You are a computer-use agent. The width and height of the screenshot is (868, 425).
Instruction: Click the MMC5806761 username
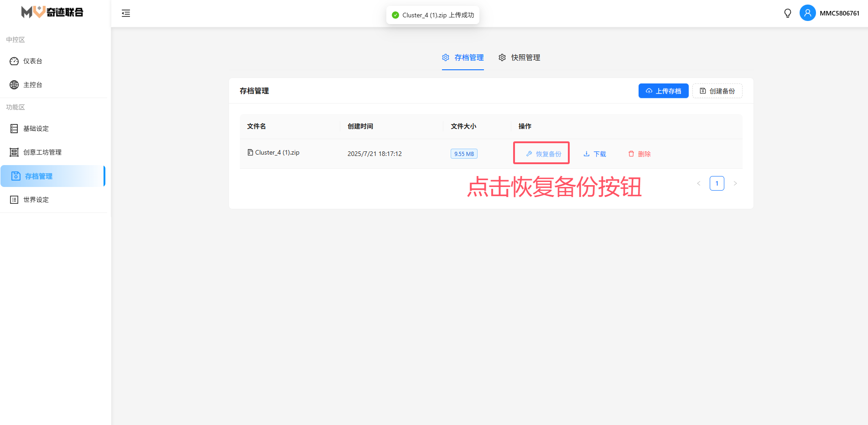click(839, 13)
